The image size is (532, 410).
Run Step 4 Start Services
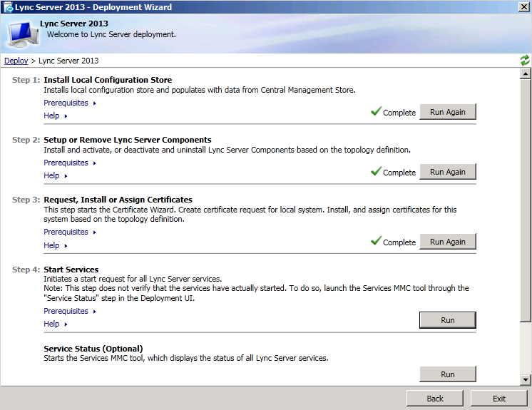click(x=448, y=320)
